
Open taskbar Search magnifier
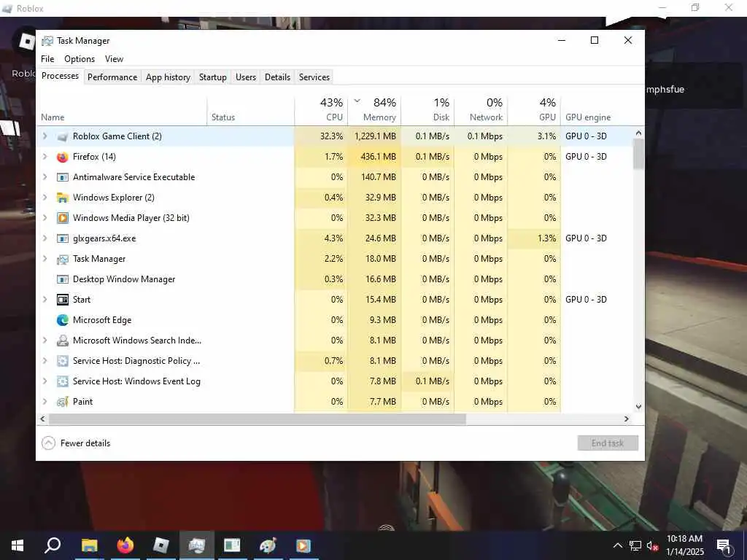[53, 545]
